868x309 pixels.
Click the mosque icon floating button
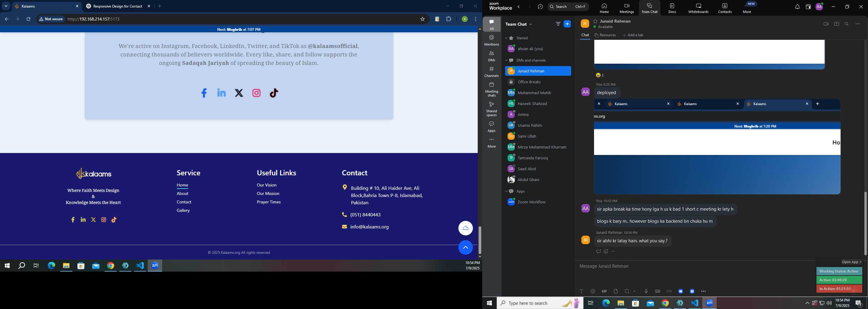click(466, 228)
